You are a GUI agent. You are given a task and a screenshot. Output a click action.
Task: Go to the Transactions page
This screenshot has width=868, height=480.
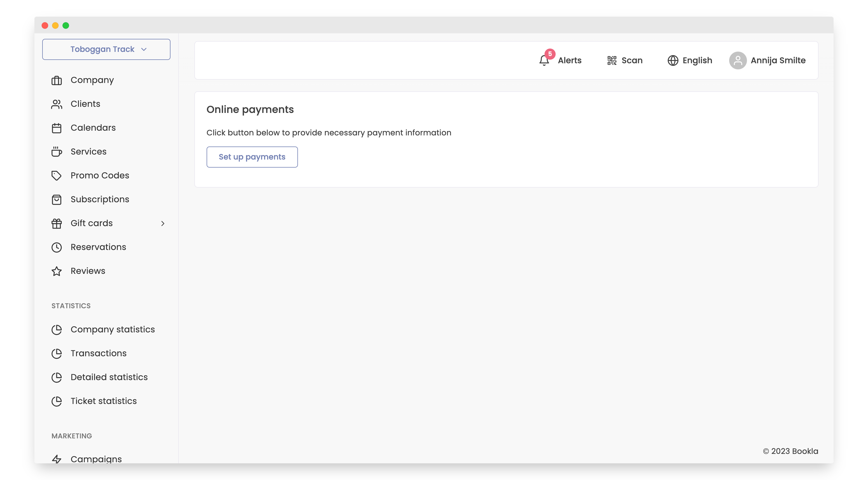[98, 353]
